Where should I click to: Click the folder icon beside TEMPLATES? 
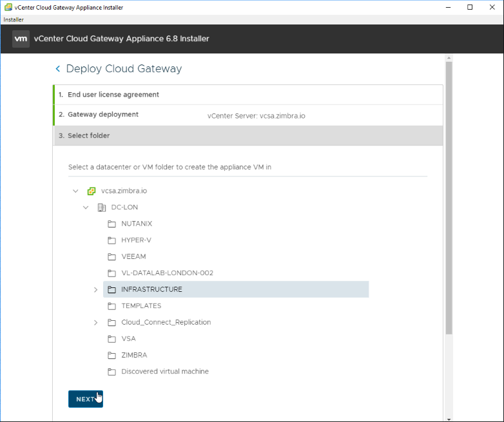click(x=111, y=306)
